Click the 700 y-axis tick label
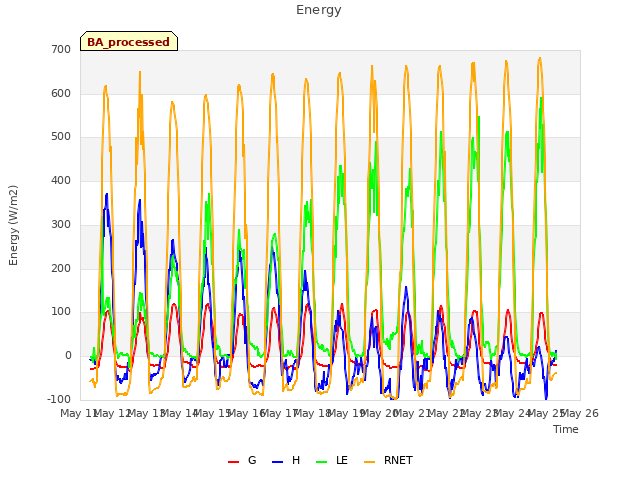This screenshot has width=640, height=480. (61, 49)
